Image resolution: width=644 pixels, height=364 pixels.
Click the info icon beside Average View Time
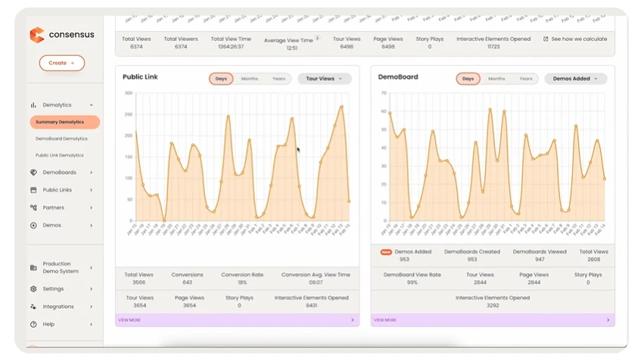[317, 38]
